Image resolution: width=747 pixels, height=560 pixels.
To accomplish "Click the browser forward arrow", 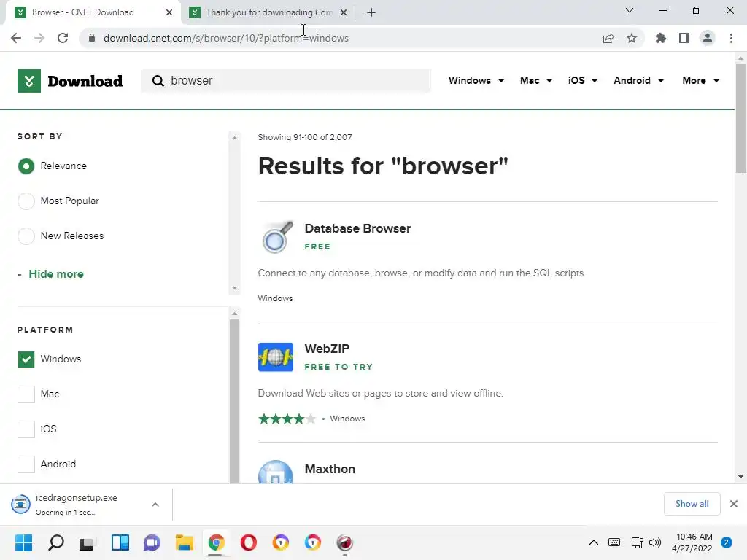I will [x=39, y=38].
